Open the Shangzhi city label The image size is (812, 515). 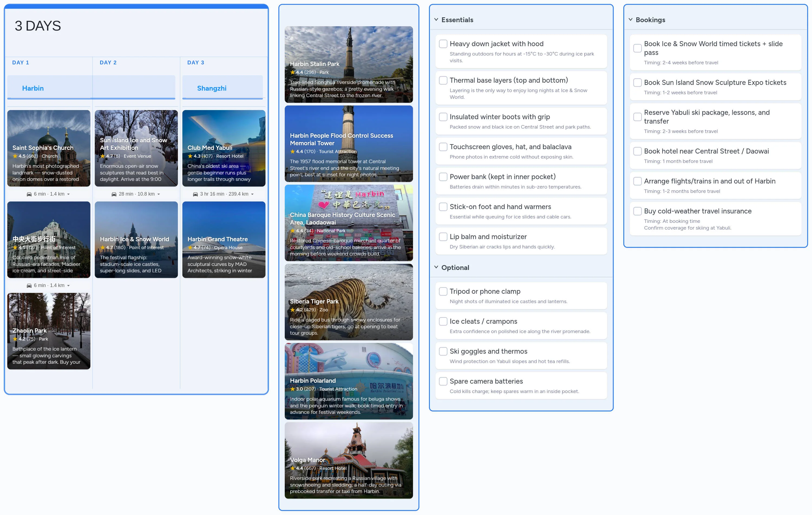point(212,88)
